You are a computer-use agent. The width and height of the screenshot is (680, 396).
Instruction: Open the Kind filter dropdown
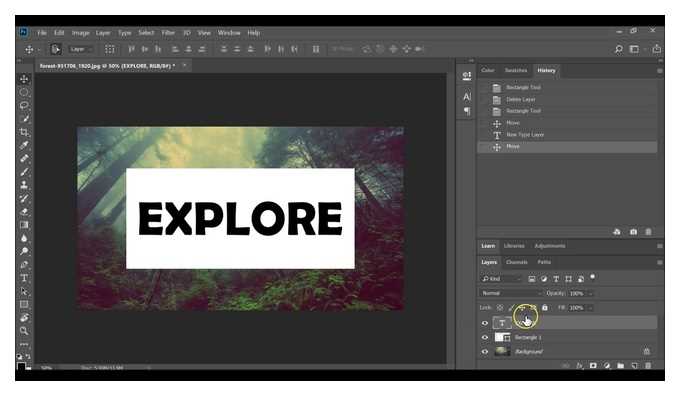(501, 279)
